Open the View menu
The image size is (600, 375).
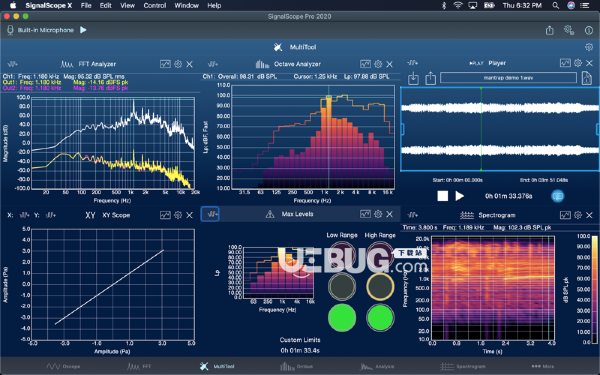(x=127, y=5)
